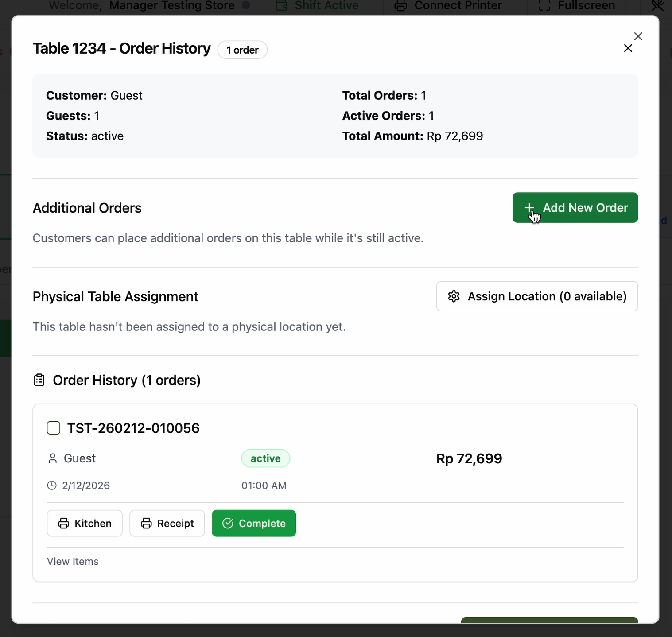Click the Add New Order button
672x637 pixels.
pyautogui.click(x=575, y=208)
